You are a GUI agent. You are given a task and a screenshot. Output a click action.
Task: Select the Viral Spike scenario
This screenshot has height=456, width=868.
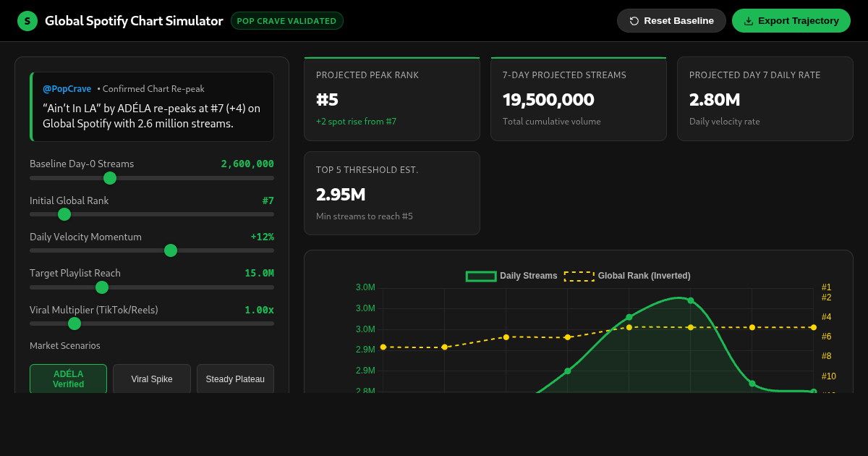[152, 379]
